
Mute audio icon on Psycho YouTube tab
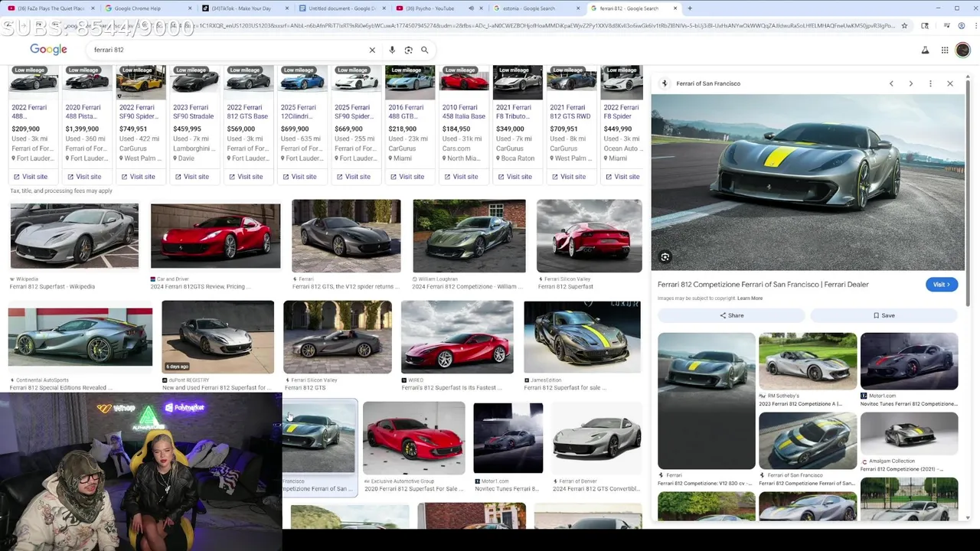coord(471,8)
